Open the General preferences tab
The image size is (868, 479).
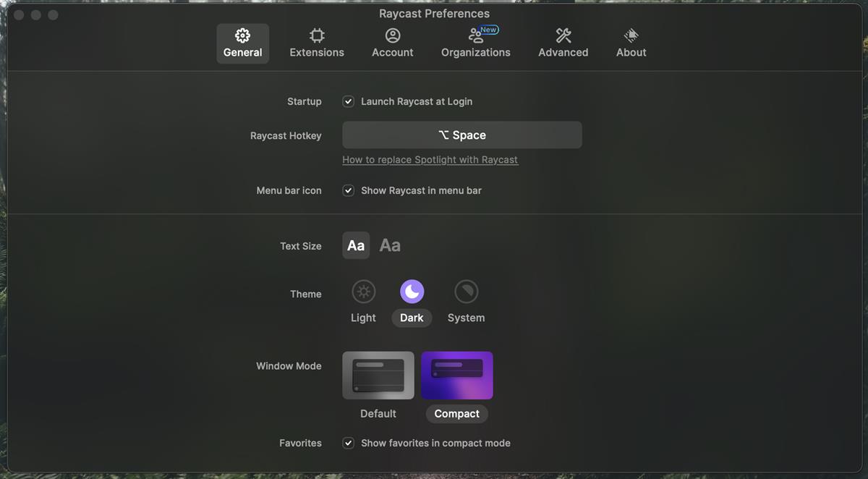tap(242, 43)
